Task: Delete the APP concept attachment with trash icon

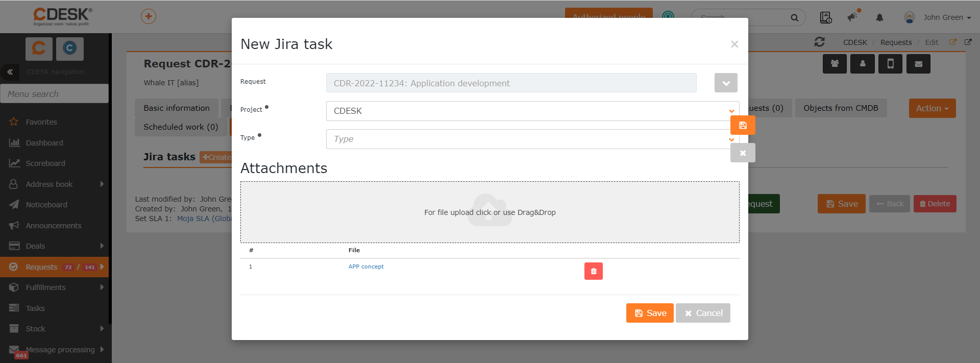Action: point(594,271)
